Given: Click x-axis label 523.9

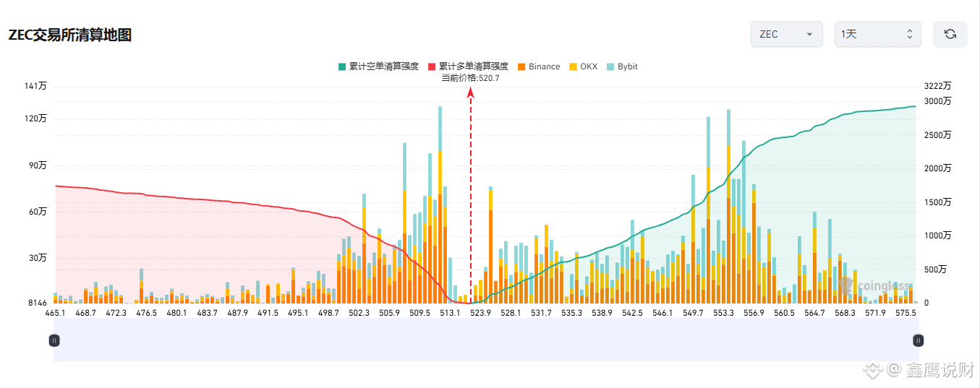Looking at the screenshot, I should [x=480, y=313].
